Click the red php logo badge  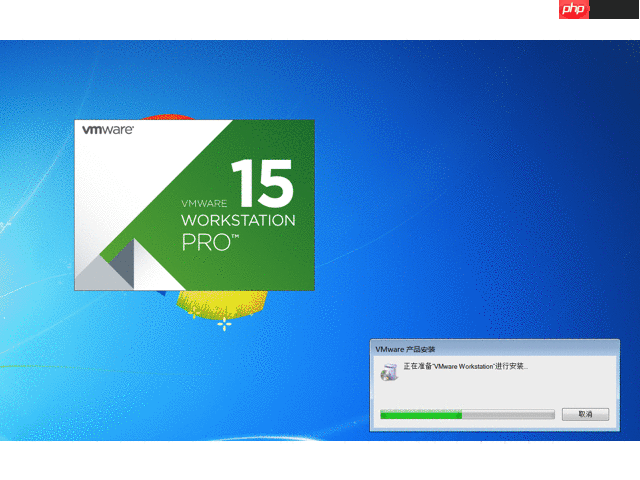[573, 9]
